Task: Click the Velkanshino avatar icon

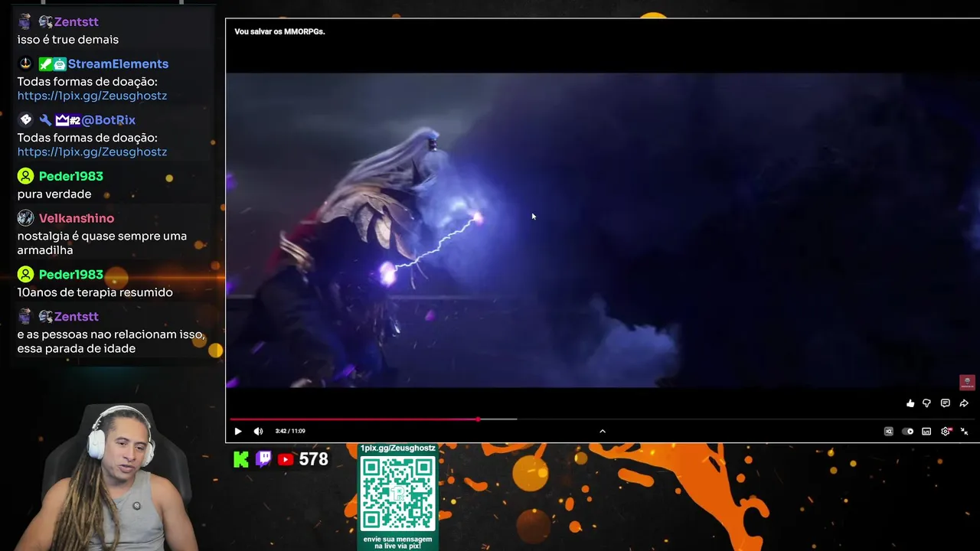Action: pos(25,218)
